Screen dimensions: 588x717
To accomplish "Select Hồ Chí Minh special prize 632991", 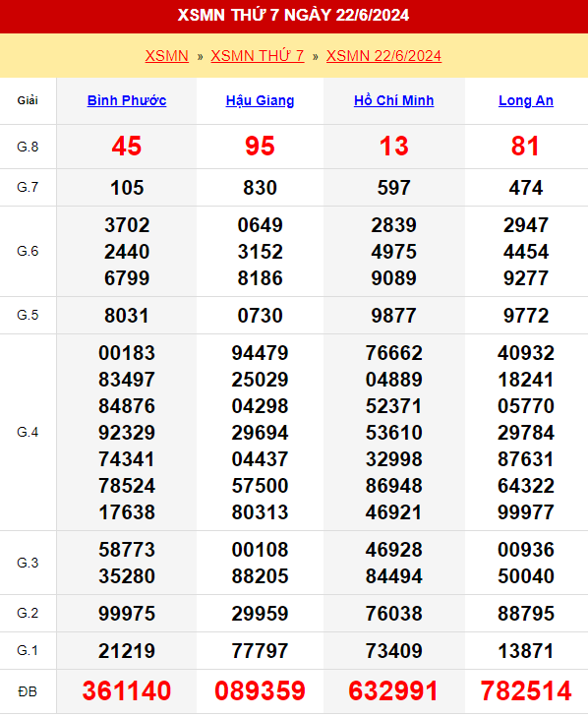I will (x=393, y=690).
